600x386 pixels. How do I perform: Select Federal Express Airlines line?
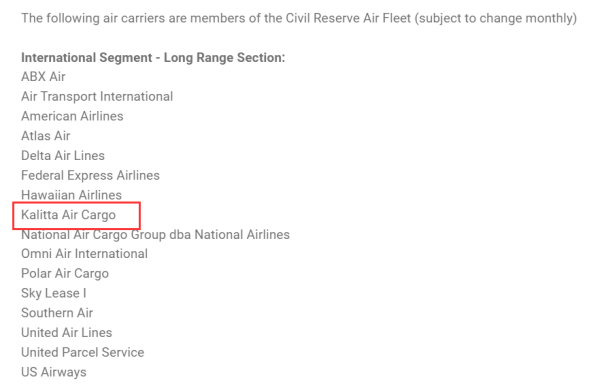point(90,175)
